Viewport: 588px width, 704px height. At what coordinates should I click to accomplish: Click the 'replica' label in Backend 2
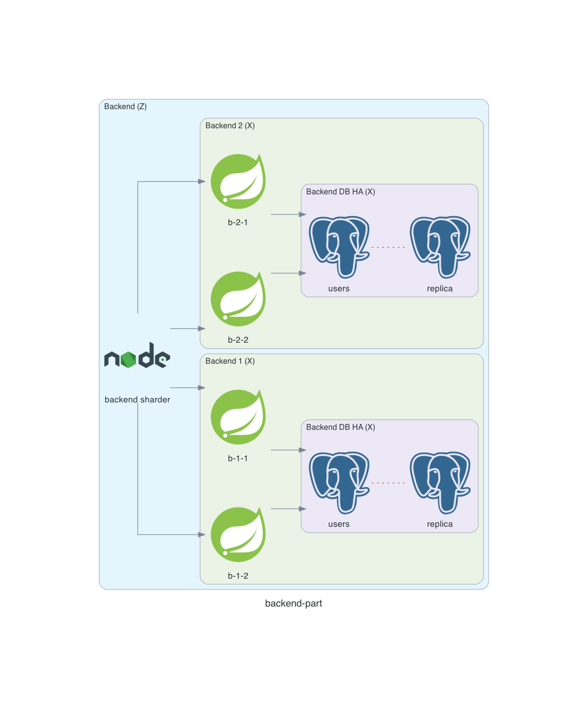pos(440,289)
